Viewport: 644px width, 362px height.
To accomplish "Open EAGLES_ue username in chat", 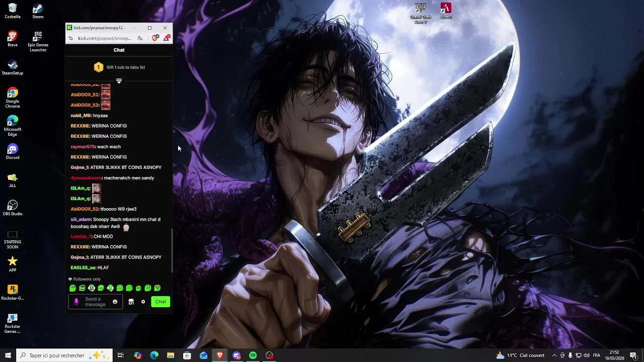I will pos(83,268).
